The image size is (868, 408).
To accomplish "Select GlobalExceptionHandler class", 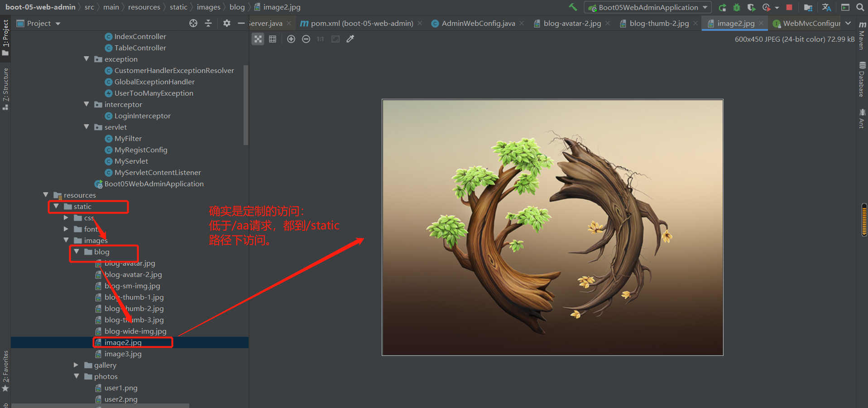I will [x=154, y=82].
